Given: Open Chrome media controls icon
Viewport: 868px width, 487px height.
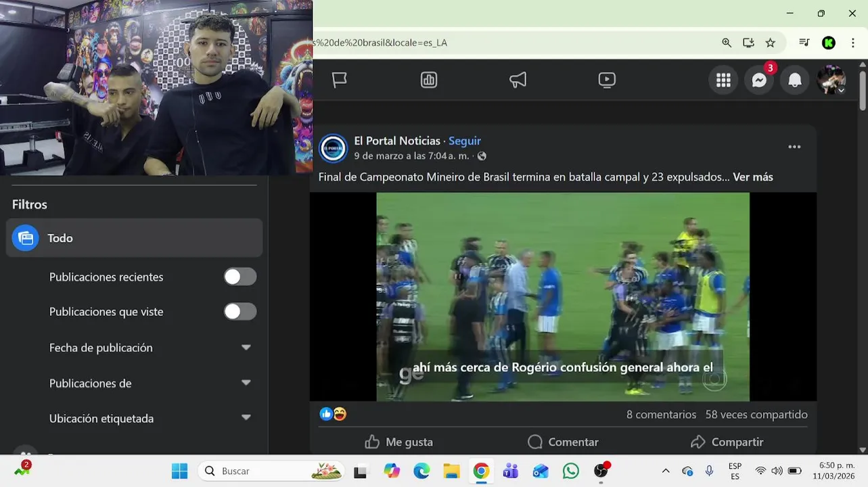Looking at the screenshot, I should point(804,43).
